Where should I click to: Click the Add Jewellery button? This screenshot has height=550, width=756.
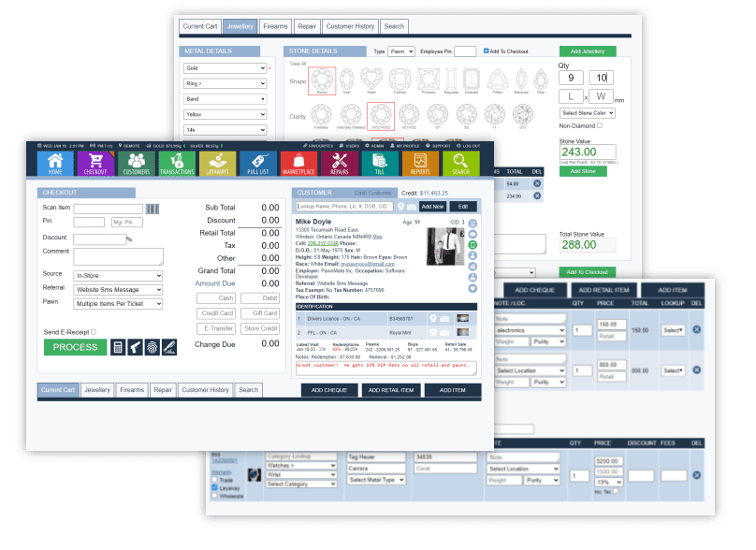[587, 51]
